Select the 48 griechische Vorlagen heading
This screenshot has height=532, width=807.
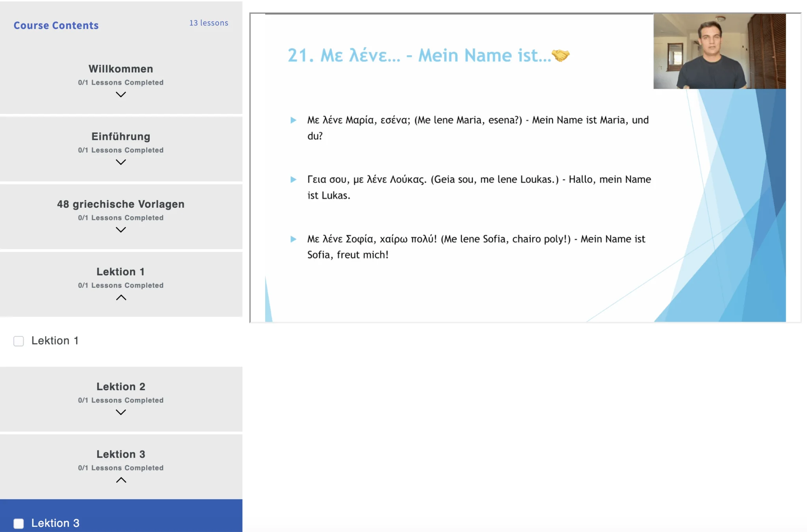121,204
